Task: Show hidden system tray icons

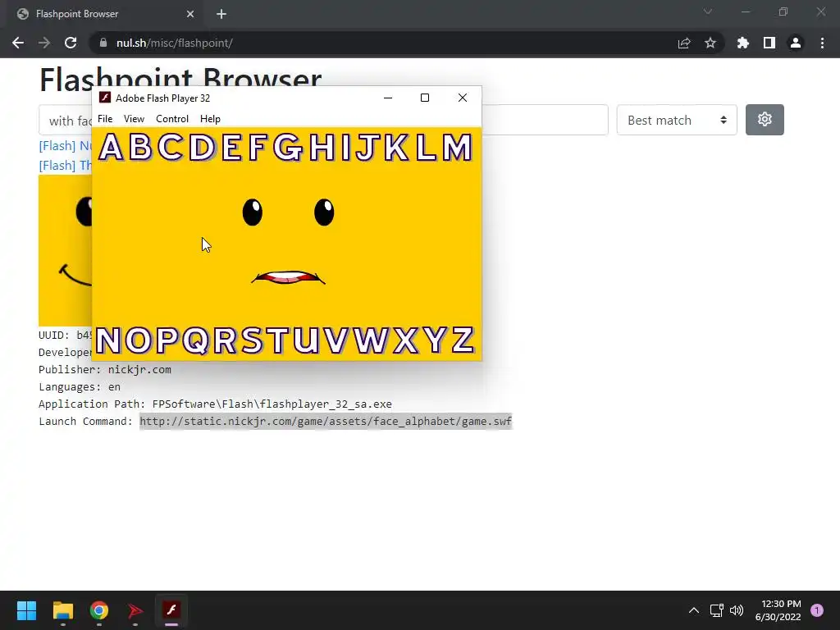Action: [x=694, y=610]
